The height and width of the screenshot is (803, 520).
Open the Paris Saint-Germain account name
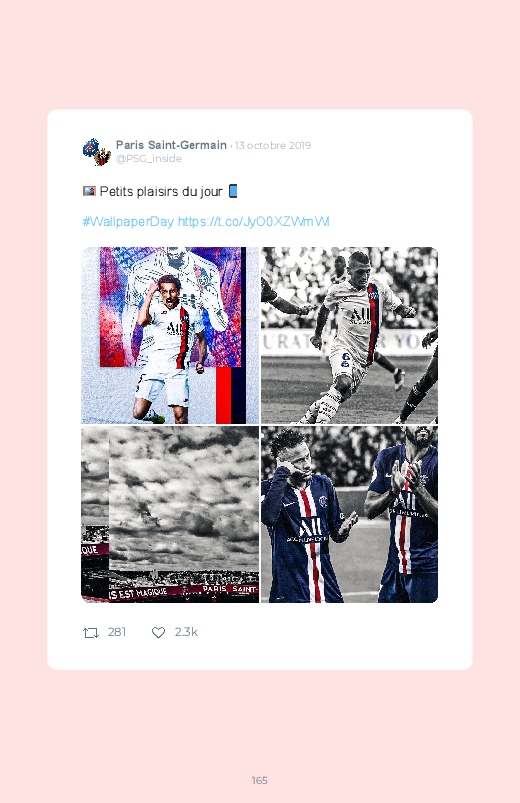(x=171, y=145)
